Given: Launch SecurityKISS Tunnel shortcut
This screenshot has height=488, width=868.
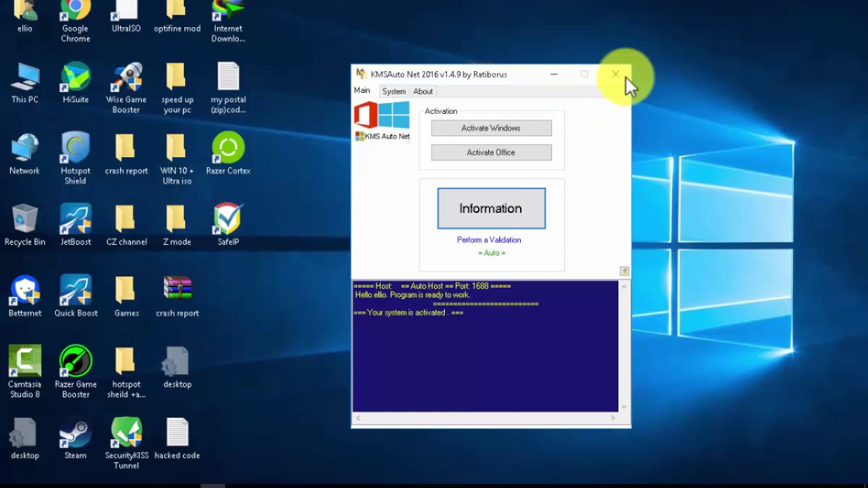Looking at the screenshot, I should pyautogui.click(x=126, y=443).
